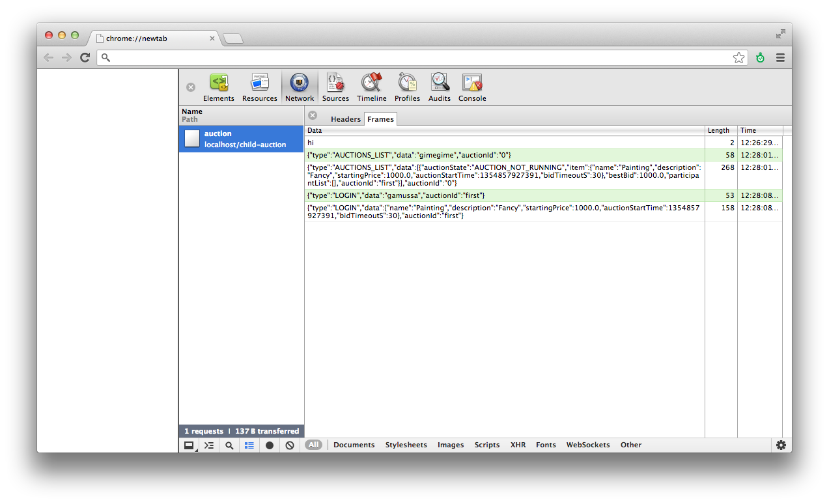Switch to the Headers tab
Viewport: 829px width, 504px height.
point(345,119)
